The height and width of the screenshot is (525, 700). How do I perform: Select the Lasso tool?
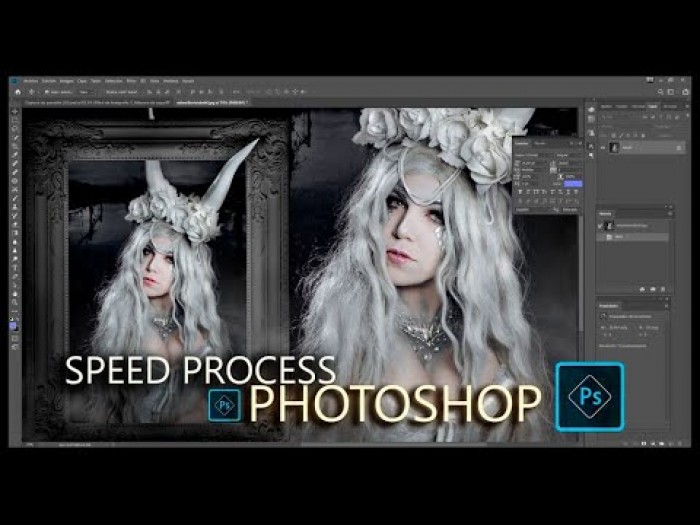pos(15,129)
